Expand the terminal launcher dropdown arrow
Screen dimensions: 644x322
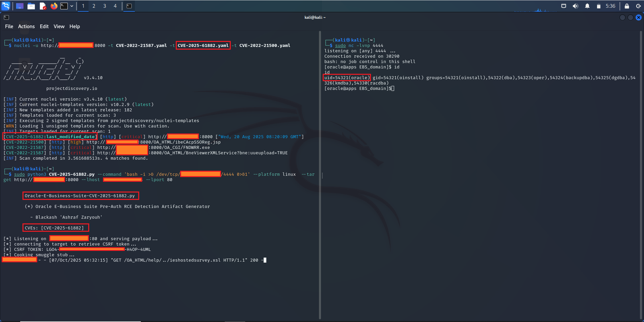(72, 6)
